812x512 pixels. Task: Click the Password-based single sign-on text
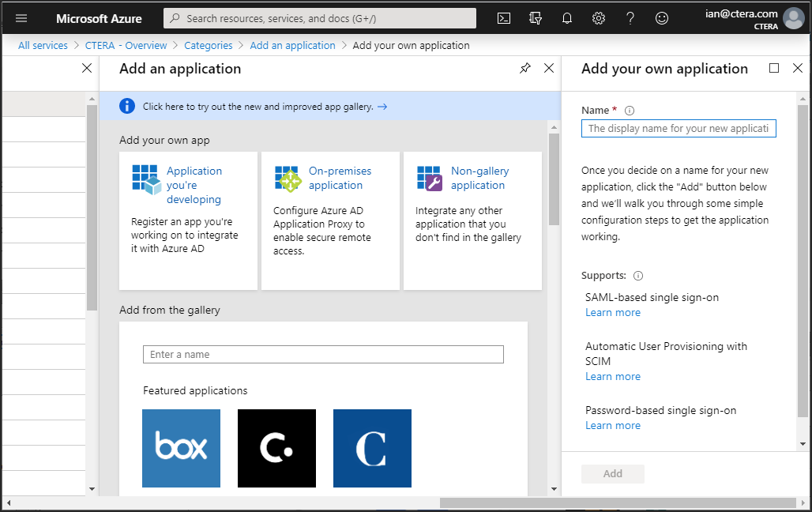click(661, 410)
